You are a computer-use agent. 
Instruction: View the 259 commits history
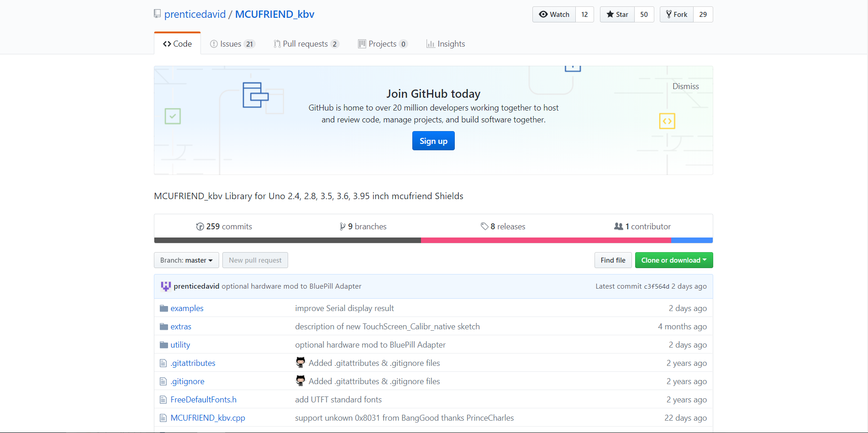[x=224, y=227]
